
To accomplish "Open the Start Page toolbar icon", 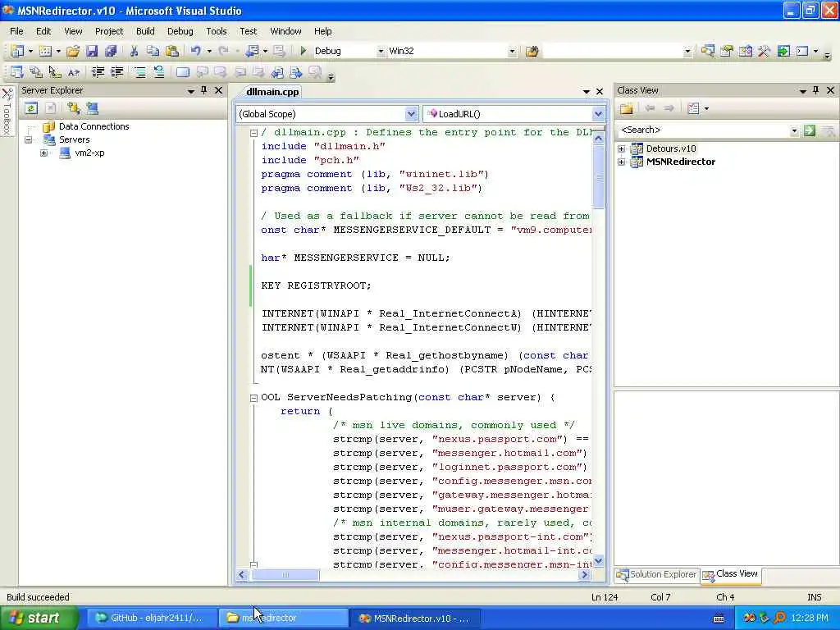I will tap(783, 52).
